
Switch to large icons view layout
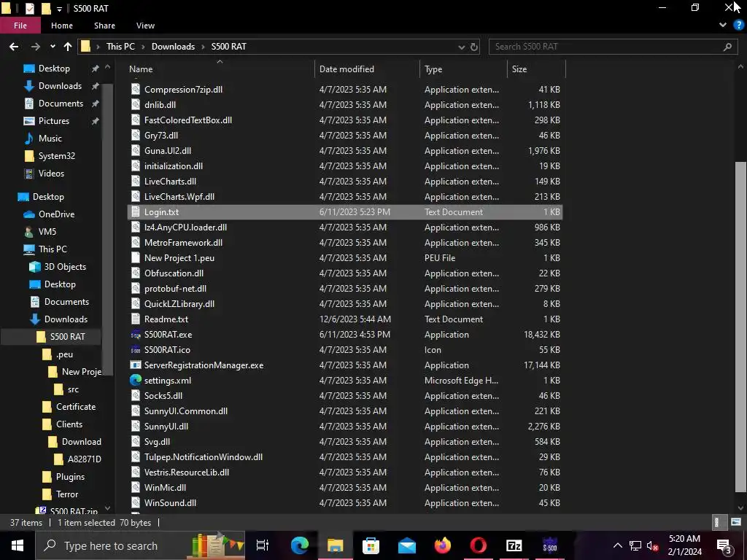[736, 522]
